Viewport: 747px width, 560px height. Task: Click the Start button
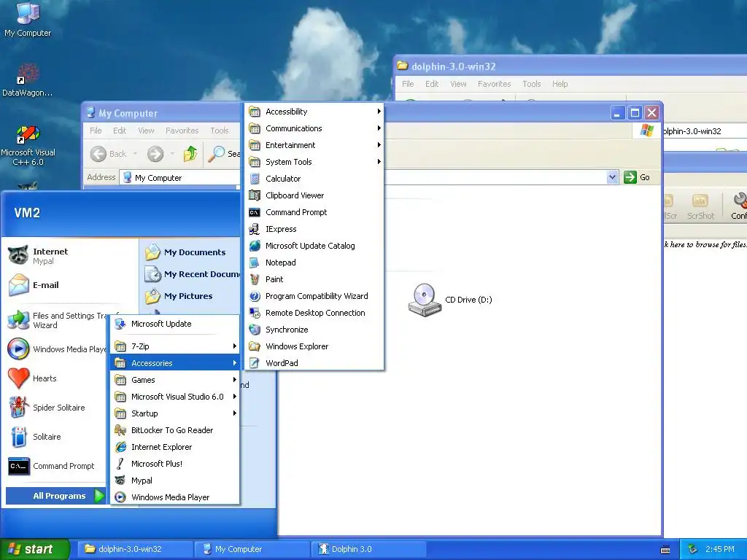[34, 549]
